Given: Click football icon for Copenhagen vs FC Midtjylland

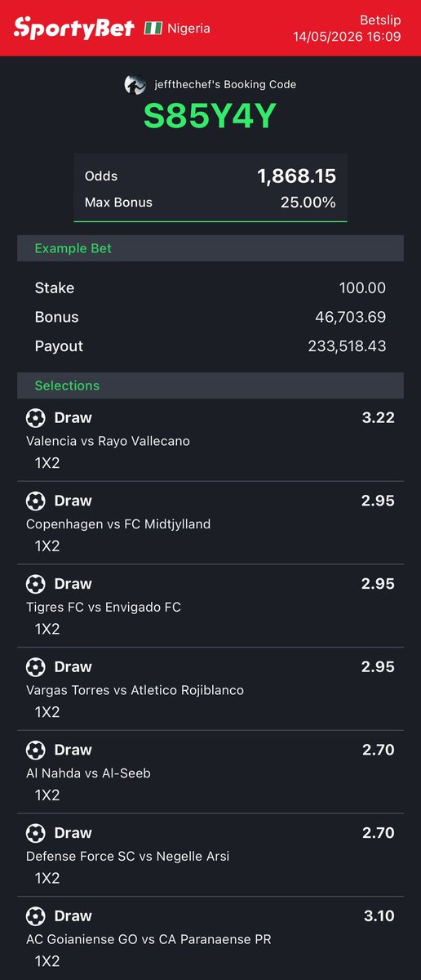Looking at the screenshot, I should (x=36, y=501).
